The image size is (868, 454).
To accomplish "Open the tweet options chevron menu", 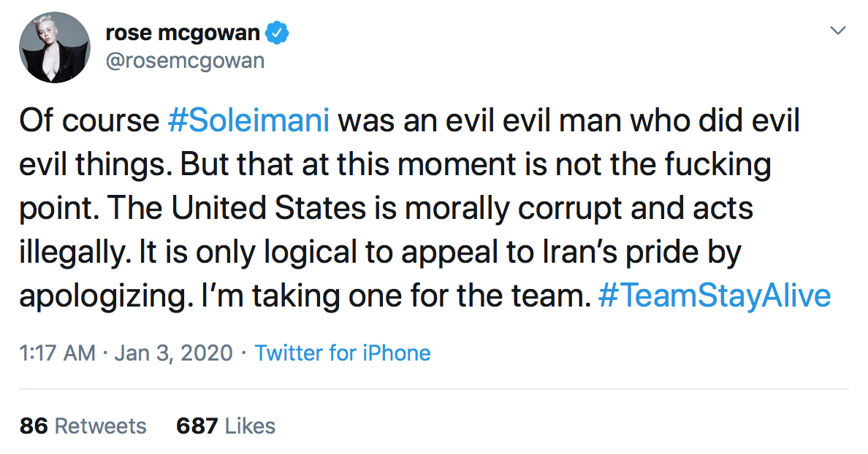I will click(838, 31).
